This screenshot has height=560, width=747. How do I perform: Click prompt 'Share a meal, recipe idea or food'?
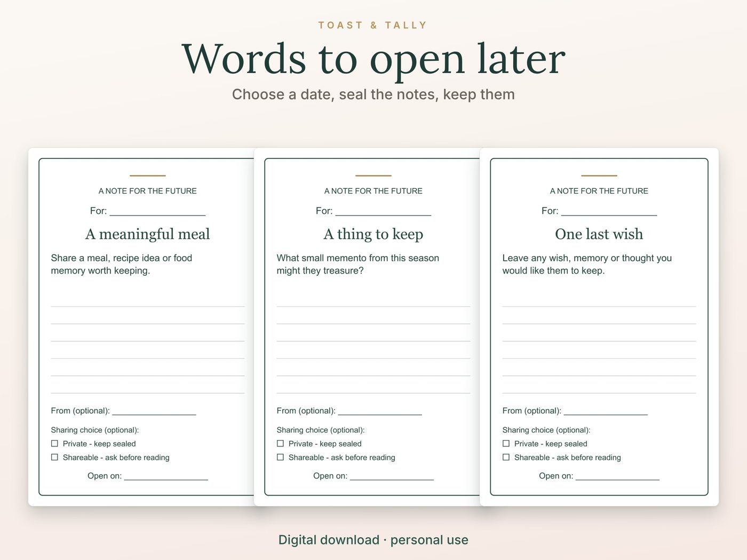coord(122,258)
